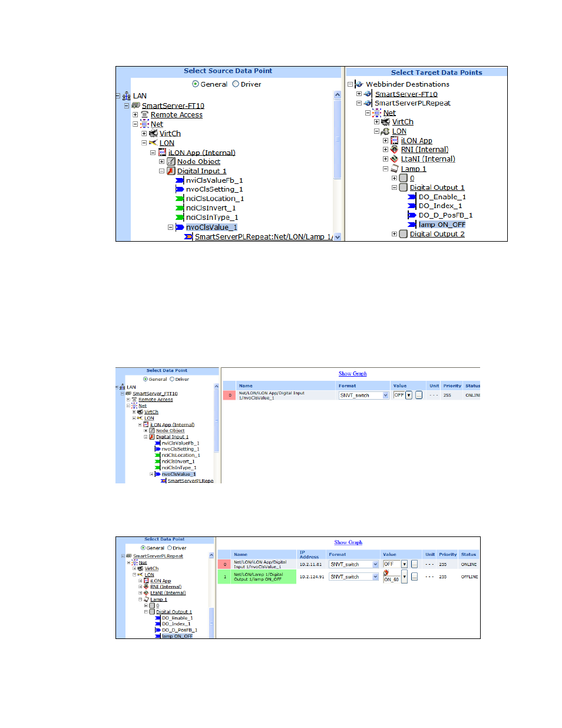Open Value dropdown showing OFF in middle table
The width and height of the screenshot is (562, 728).
(409, 395)
